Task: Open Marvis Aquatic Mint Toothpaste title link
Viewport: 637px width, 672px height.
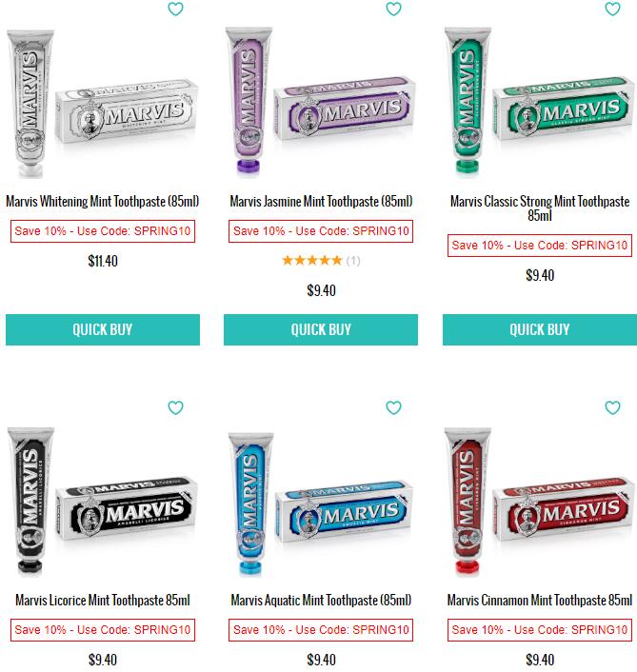Action: [x=321, y=600]
